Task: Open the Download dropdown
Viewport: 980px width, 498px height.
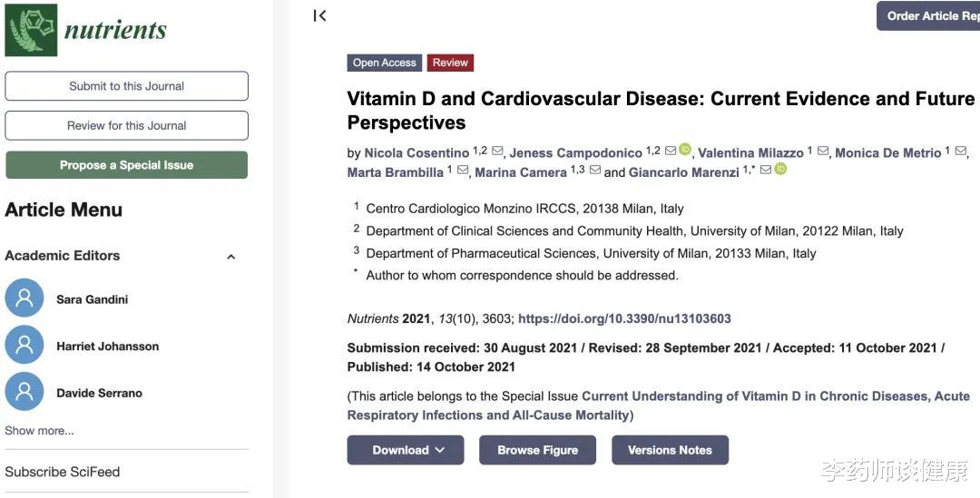Action: point(406,450)
